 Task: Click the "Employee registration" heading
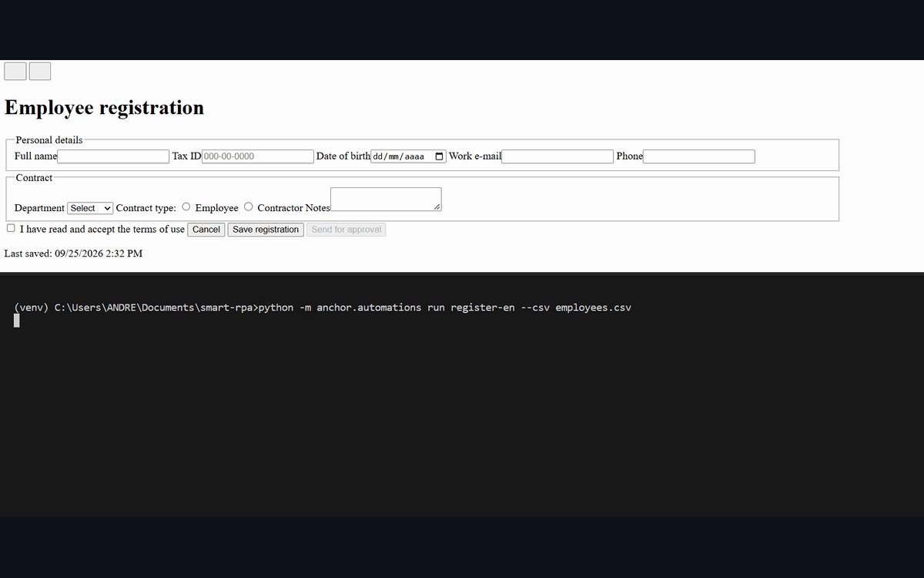point(105,107)
